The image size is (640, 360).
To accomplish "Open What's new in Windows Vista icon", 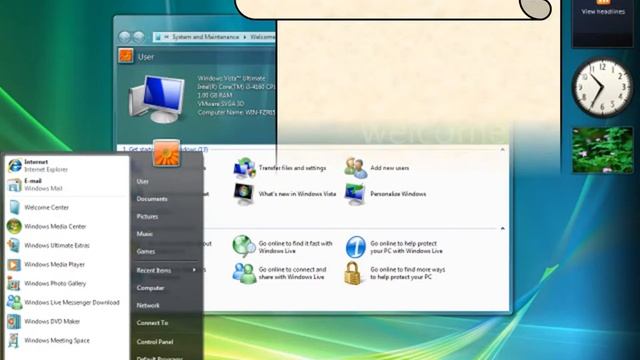I will point(244,194).
